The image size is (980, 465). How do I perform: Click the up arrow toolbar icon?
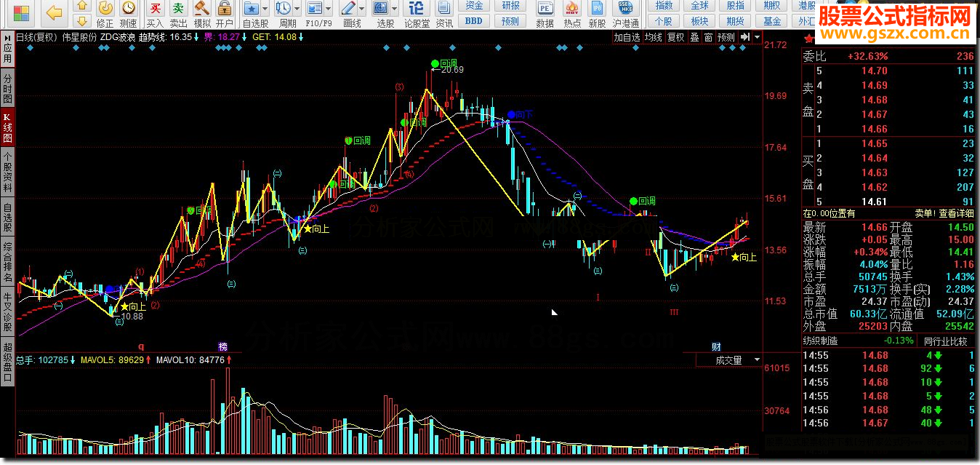tap(82, 7)
